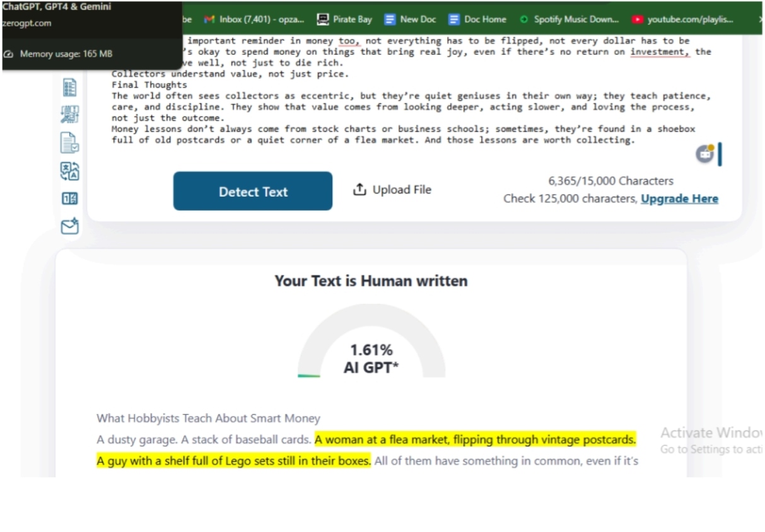Image resolution: width=765 pixels, height=532 pixels.
Task: Click "ChatGPT, GPT4 & Gemini" tab title tooltip
Action: [57, 7]
